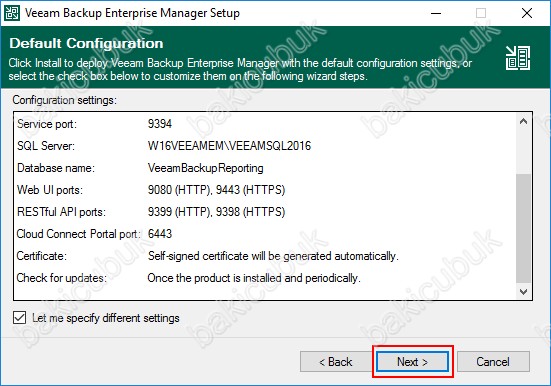Click the "Veeam Backup Enterprise Manager Setup" title text
Screen dimensions: 551x386
pos(132,13)
